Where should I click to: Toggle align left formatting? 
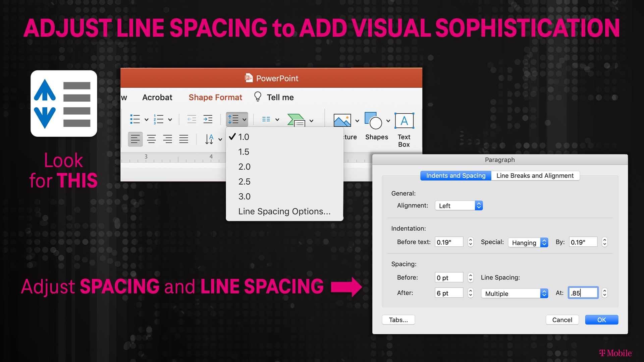pos(135,139)
